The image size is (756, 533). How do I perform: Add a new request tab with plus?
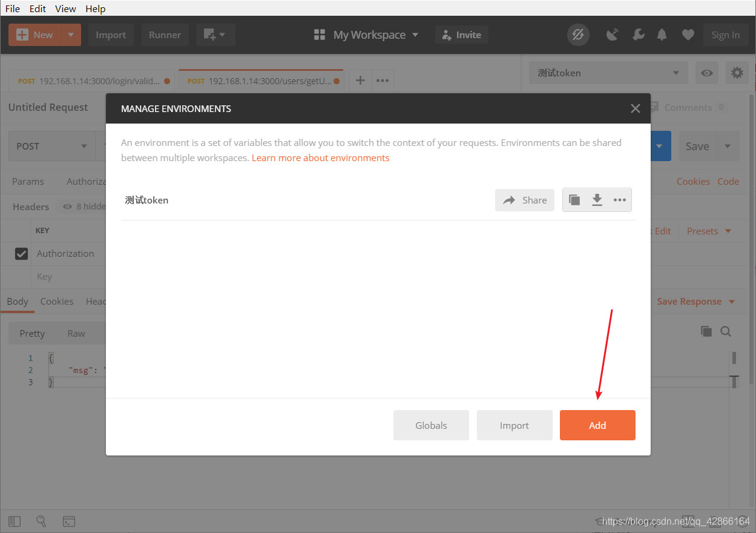pos(360,80)
